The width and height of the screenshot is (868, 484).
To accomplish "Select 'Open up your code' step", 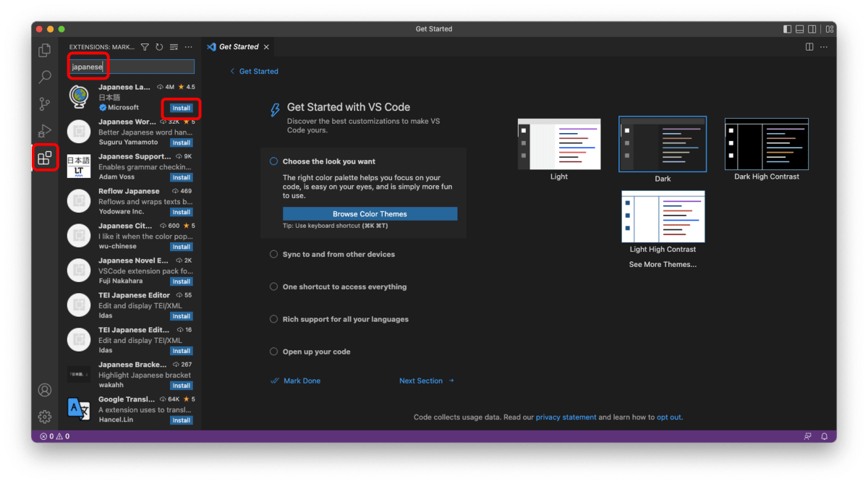I will pyautogui.click(x=310, y=352).
